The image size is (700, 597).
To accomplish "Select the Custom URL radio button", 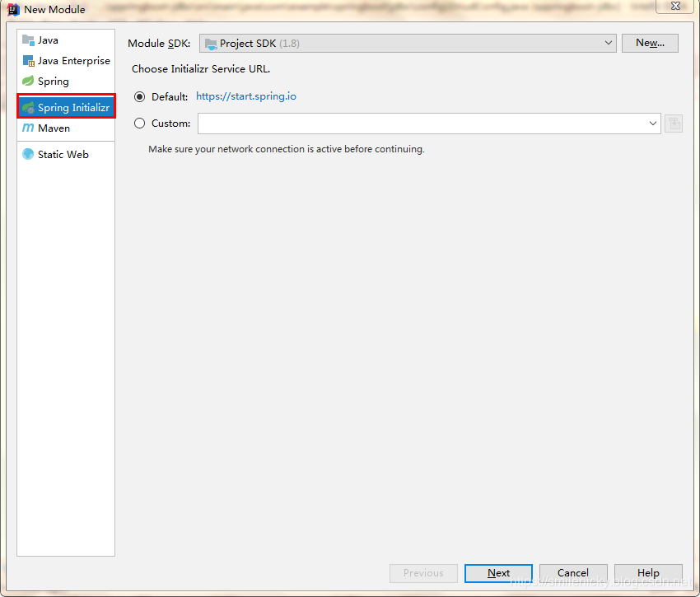I will (x=140, y=124).
